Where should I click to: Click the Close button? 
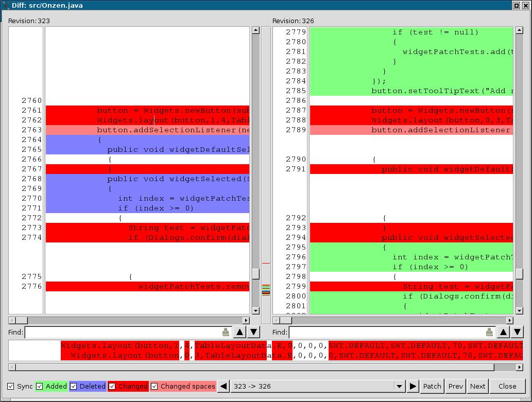507,386
